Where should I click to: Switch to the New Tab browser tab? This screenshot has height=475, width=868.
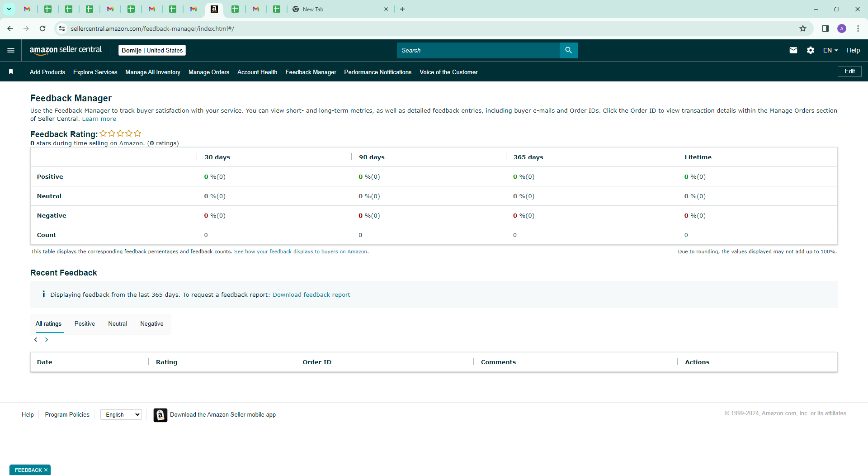(x=340, y=9)
